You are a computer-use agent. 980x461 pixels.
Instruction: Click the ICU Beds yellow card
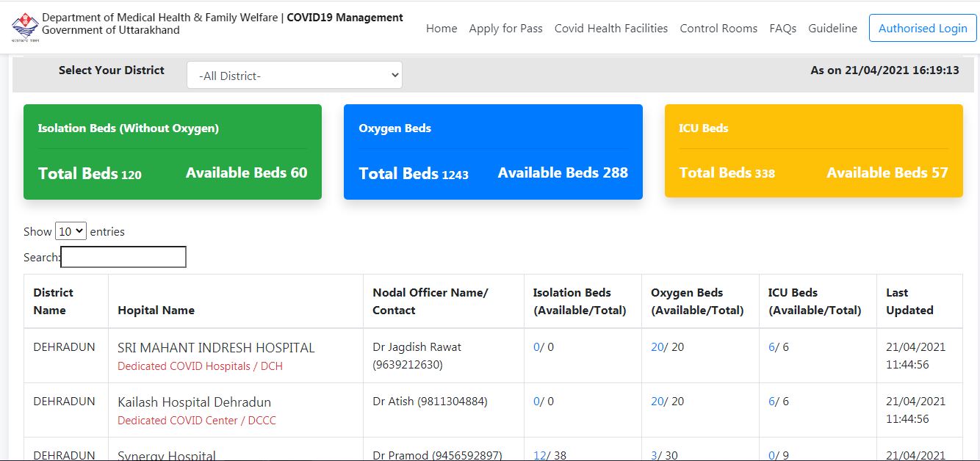tap(814, 151)
